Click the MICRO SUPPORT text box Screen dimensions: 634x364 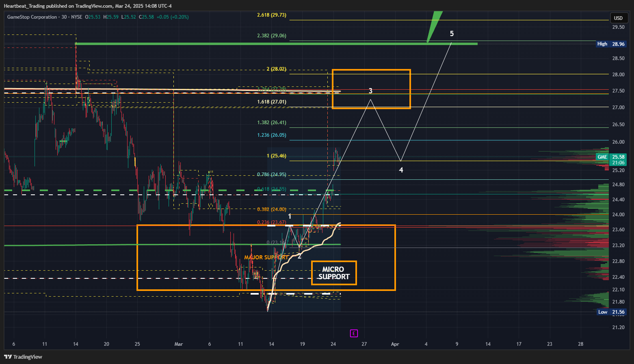tap(334, 273)
